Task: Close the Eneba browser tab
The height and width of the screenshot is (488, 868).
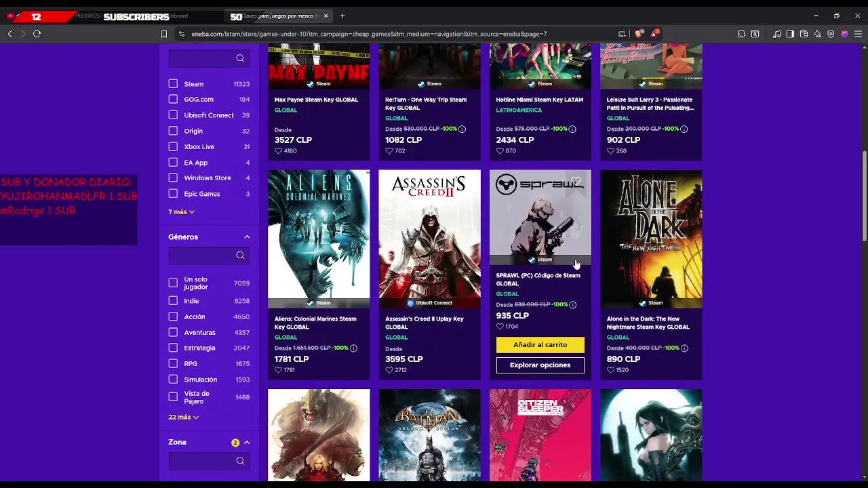Action: tap(326, 16)
